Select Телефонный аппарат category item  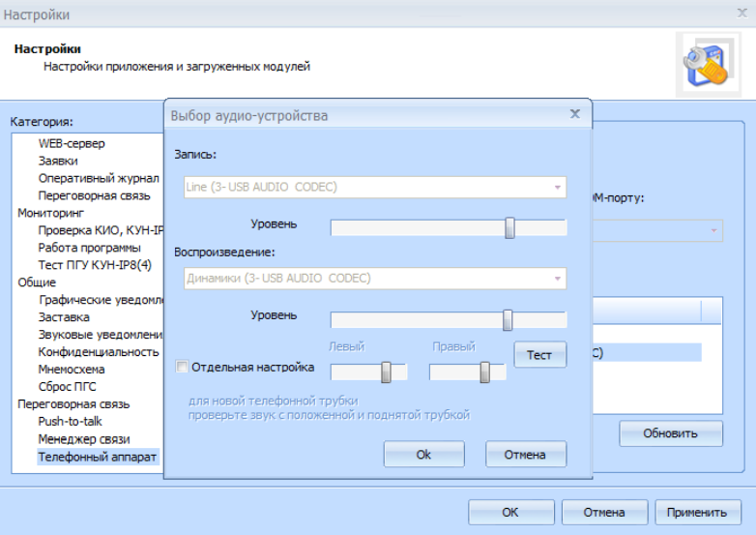click(97, 457)
